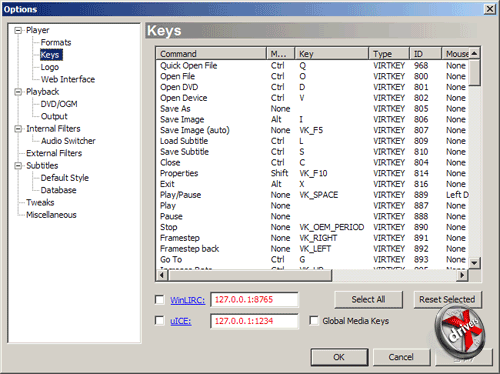Collapse the Player tree node
The height and width of the screenshot is (374, 500).
click(x=18, y=30)
